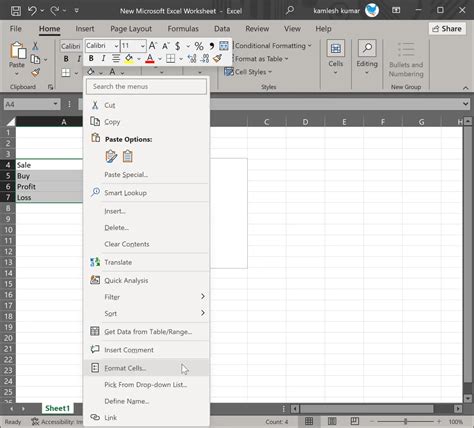This screenshot has width=474, height=428.
Task: Click the Borders icon in mini toolbar
Action: coord(170,59)
